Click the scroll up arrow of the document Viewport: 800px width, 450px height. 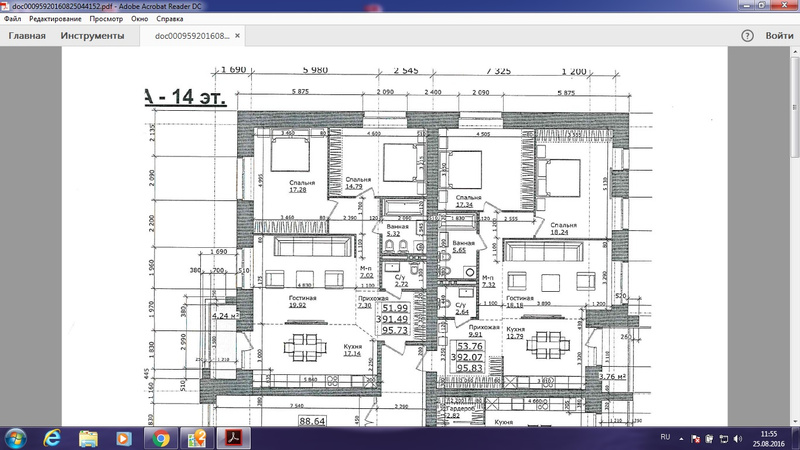click(795, 52)
